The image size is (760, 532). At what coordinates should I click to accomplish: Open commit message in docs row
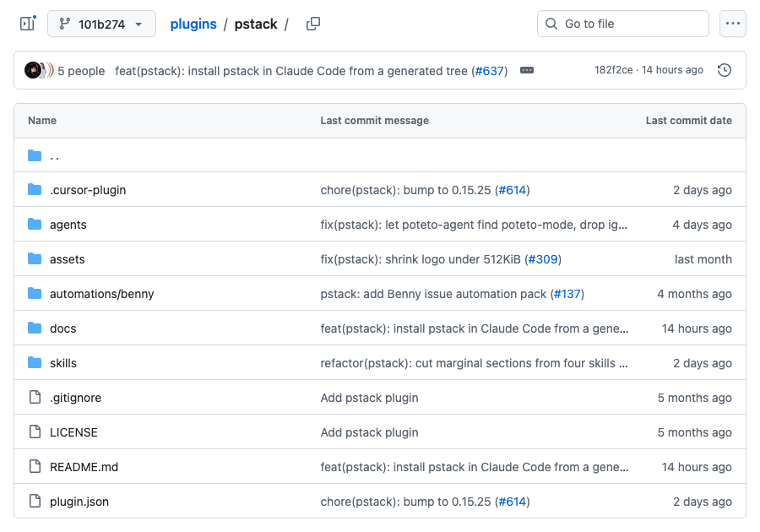click(474, 328)
